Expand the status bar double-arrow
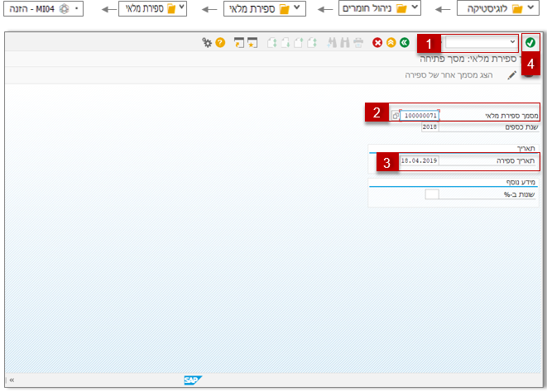 (12, 380)
